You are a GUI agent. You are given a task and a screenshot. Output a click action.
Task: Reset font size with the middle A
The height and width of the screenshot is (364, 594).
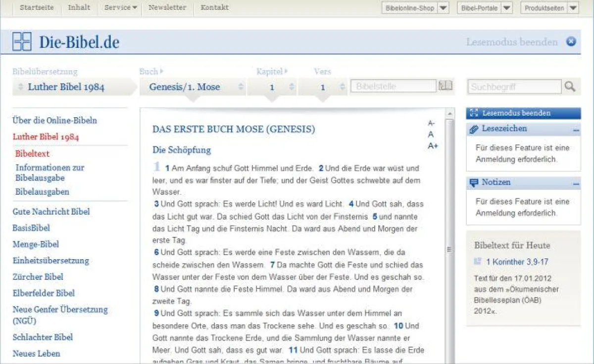click(x=431, y=134)
